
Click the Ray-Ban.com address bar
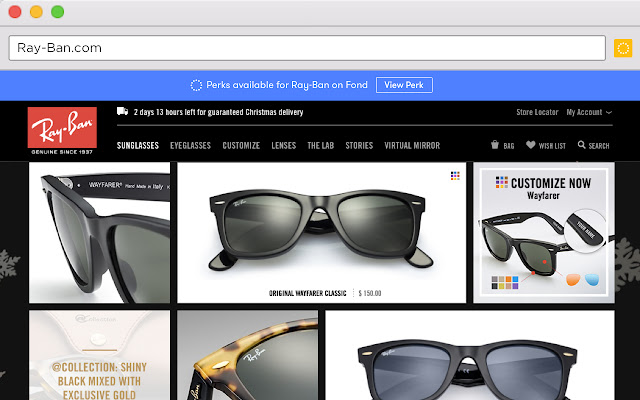pos(307,48)
